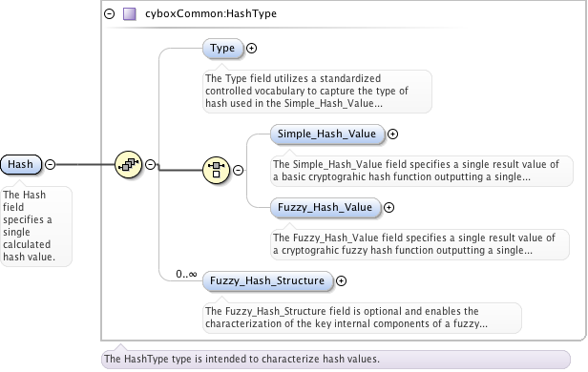Expand the Fuzzy_Hash_Value element
588x372 pixels.
pos(388,208)
